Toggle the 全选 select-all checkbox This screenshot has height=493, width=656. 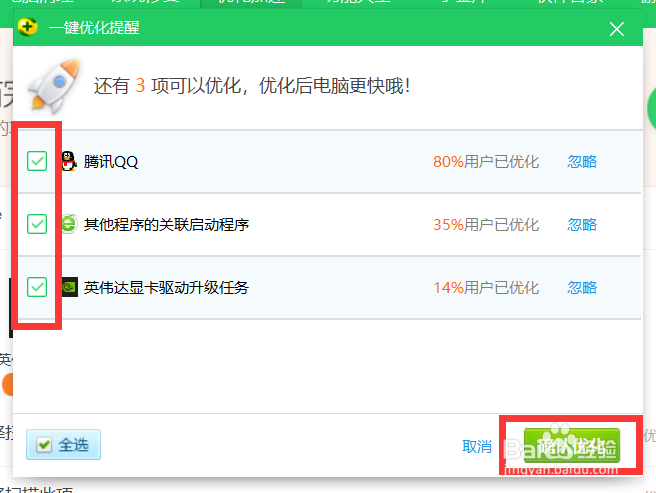click(x=44, y=445)
